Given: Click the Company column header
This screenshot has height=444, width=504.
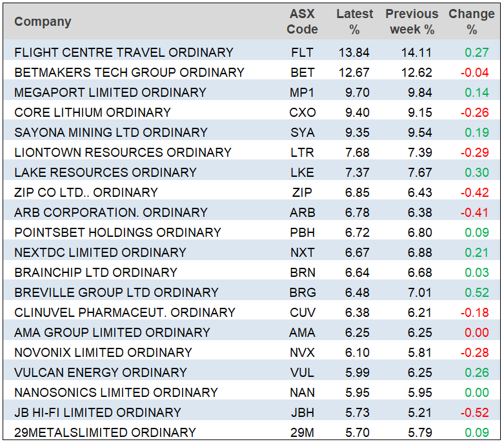Looking at the screenshot, I should coord(43,22).
